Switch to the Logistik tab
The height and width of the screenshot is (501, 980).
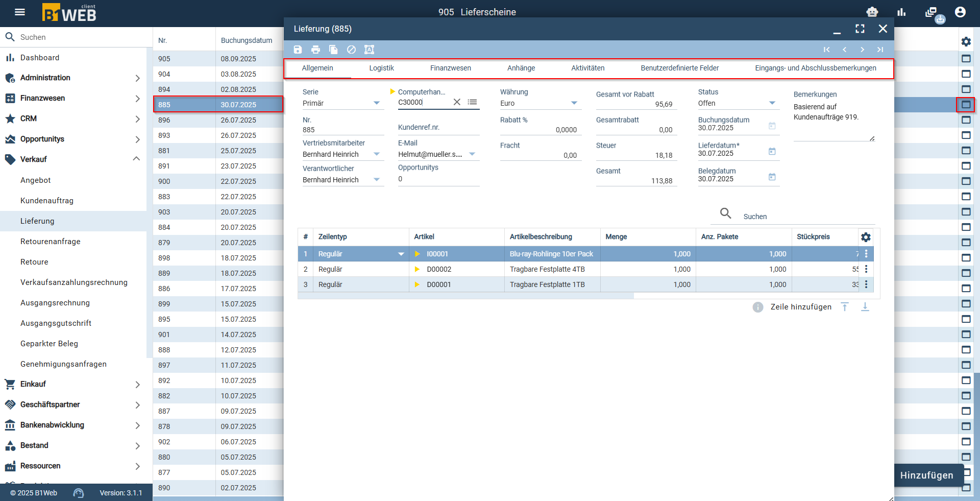[382, 68]
